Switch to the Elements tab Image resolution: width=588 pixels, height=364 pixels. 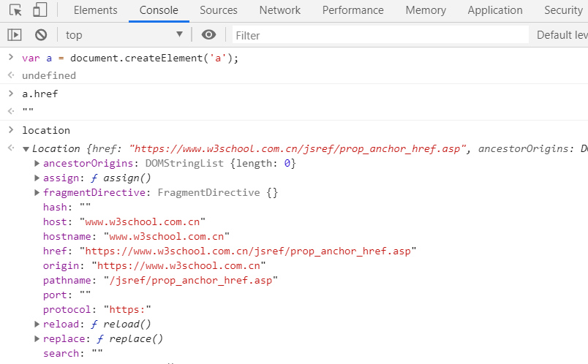pyautogui.click(x=96, y=10)
